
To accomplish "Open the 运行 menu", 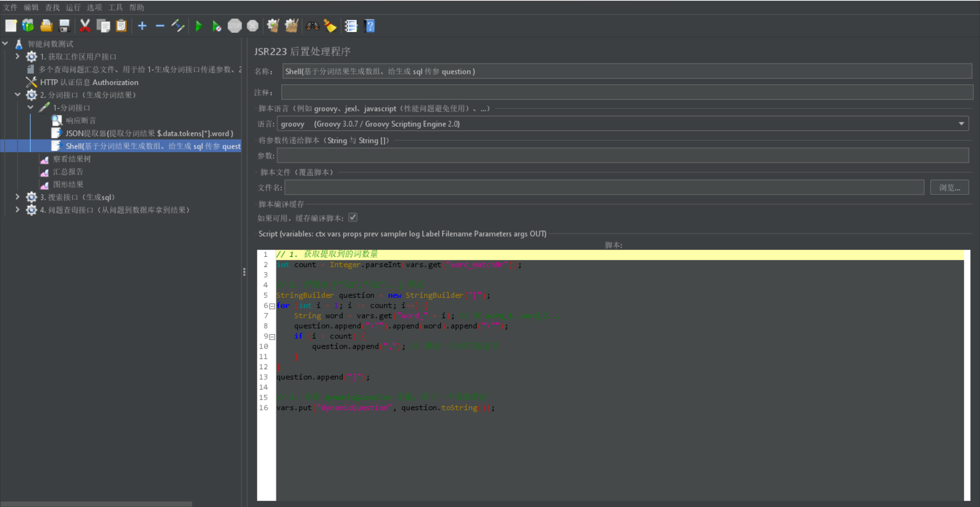I will point(73,7).
